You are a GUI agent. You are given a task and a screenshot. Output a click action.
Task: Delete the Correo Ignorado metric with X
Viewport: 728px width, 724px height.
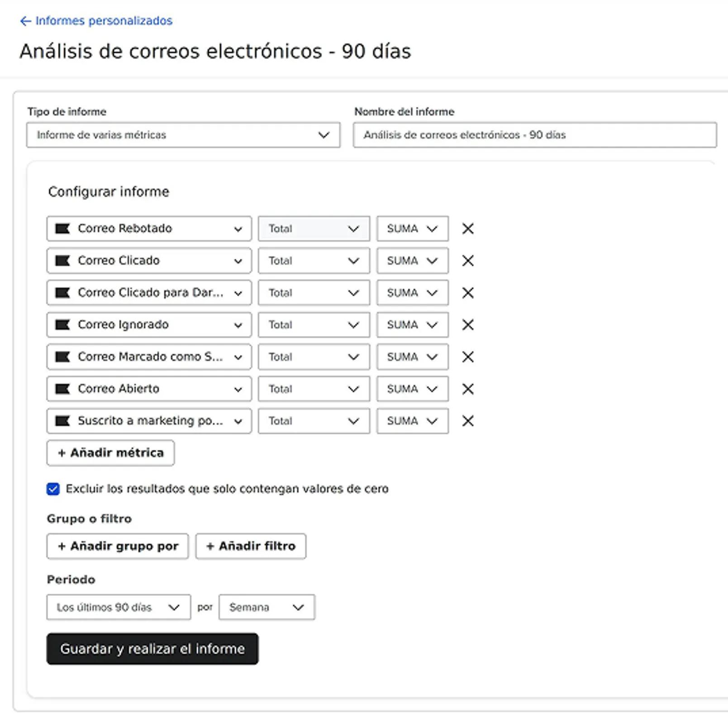pos(468,324)
